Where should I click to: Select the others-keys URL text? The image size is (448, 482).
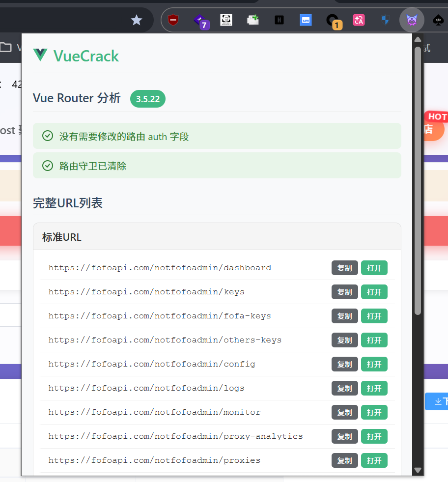[165, 340]
